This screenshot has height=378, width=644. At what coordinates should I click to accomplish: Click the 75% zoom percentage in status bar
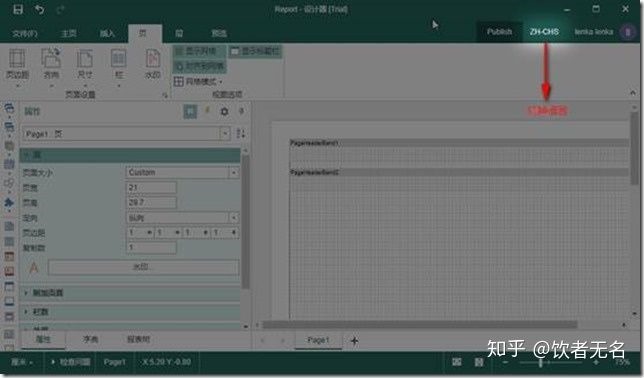[x=622, y=362]
